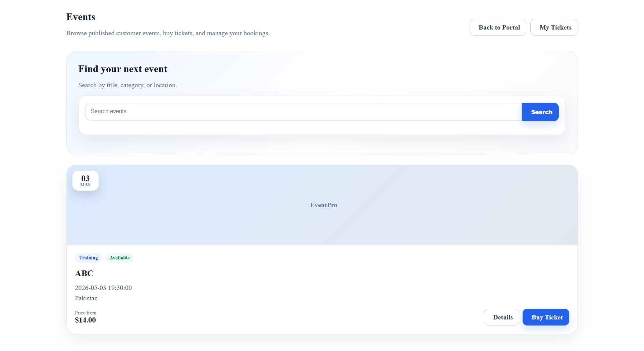Click the event date 2026-05-03 19:30:00
This screenshot has height=351, width=644.
pos(103,288)
